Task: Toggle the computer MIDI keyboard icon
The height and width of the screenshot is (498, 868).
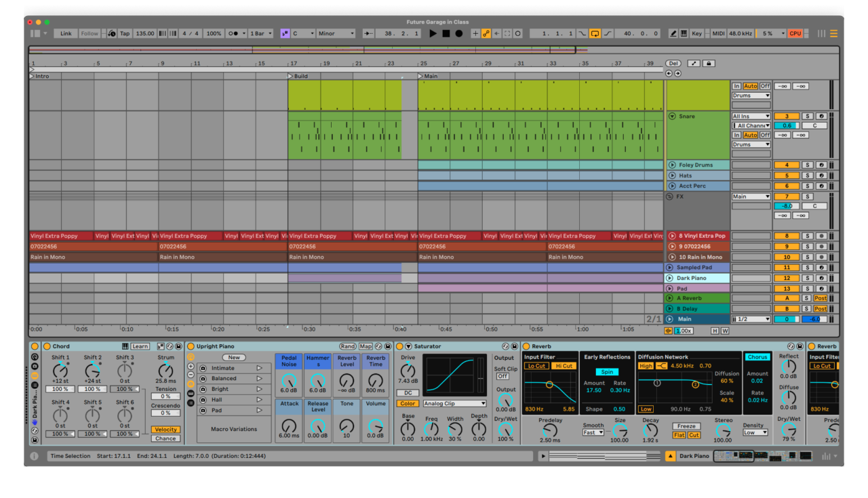Action: [x=684, y=33]
